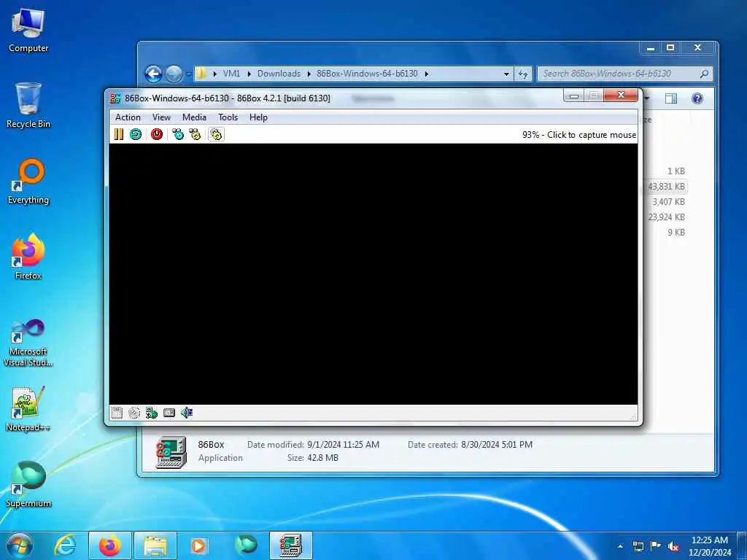The height and width of the screenshot is (560, 747).
Task: Open the Tools menu in 86Box
Action: click(x=228, y=117)
